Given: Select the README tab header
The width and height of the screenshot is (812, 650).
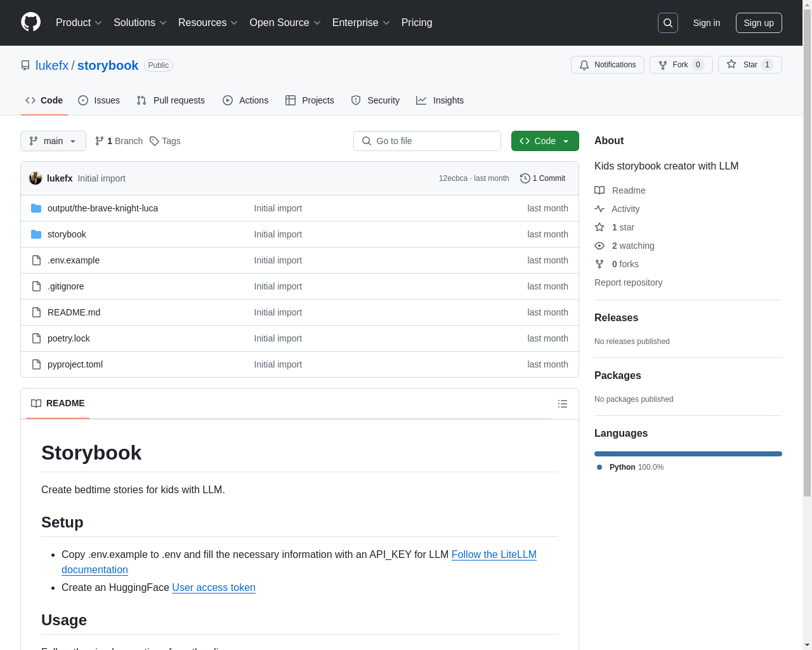Looking at the screenshot, I should coord(58,404).
